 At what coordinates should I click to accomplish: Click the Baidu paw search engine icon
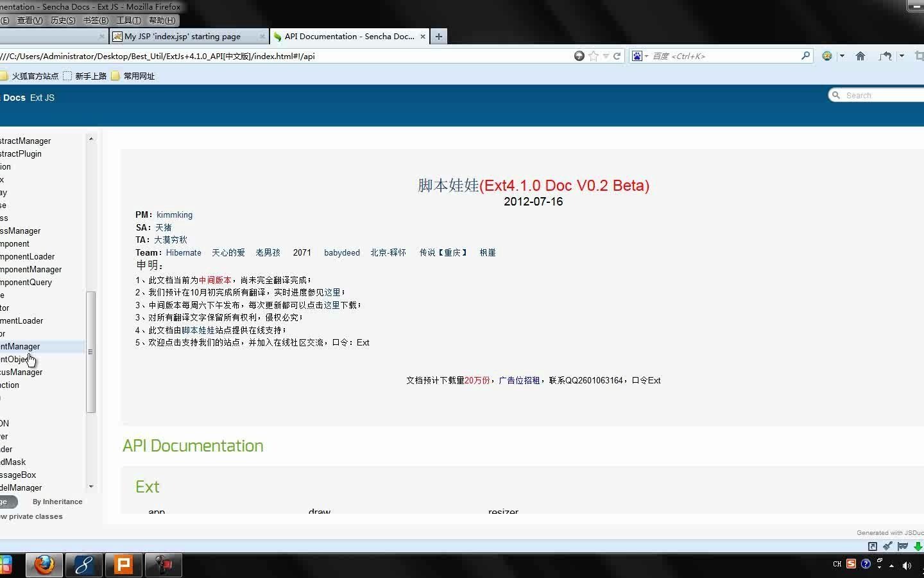637,56
